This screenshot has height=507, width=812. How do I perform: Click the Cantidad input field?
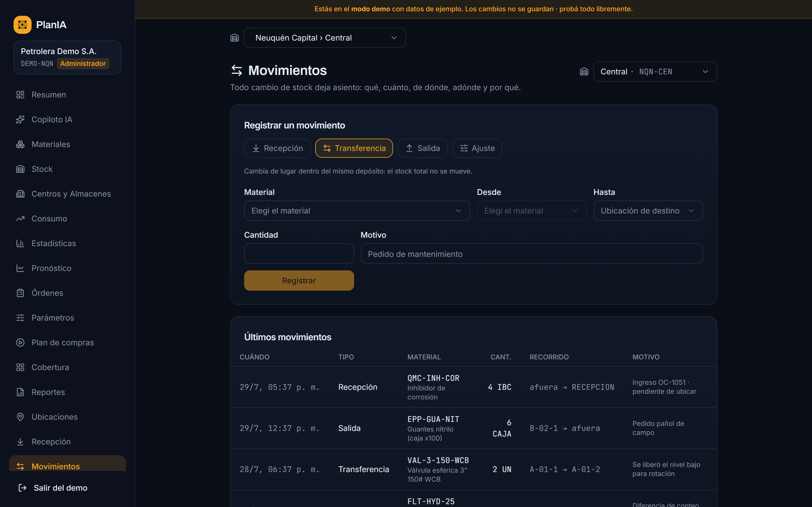click(x=299, y=253)
